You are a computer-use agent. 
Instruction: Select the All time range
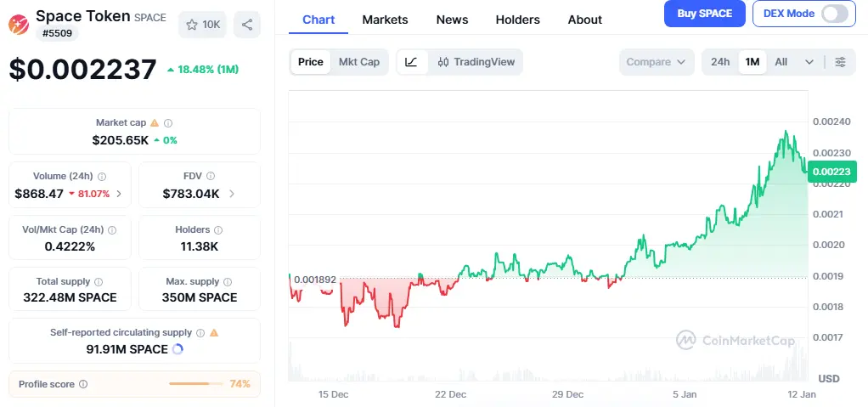pyautogui.click(x=781, y=62)
